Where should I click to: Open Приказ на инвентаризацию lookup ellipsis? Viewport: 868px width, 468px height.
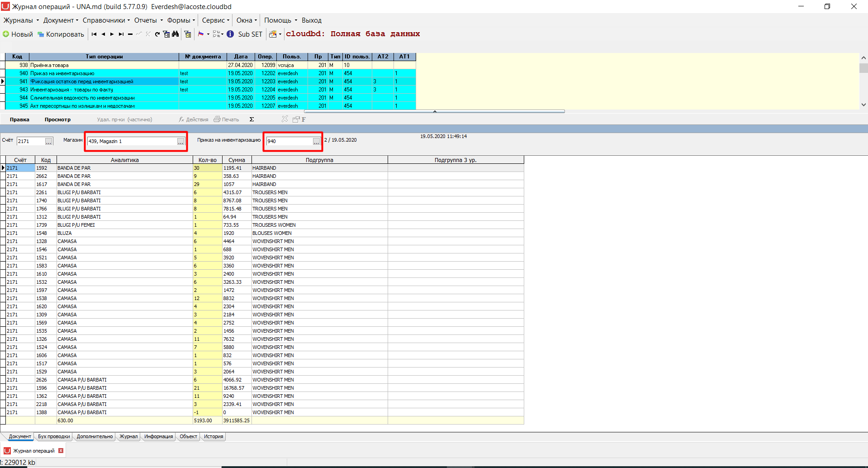point(316,141)
